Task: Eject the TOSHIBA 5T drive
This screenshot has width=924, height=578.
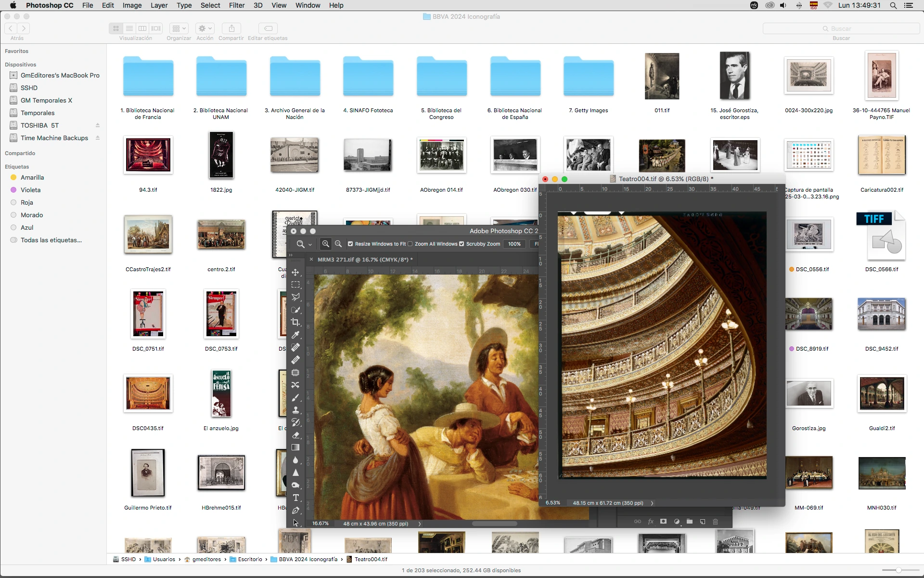Action: [x=98, y=125]
